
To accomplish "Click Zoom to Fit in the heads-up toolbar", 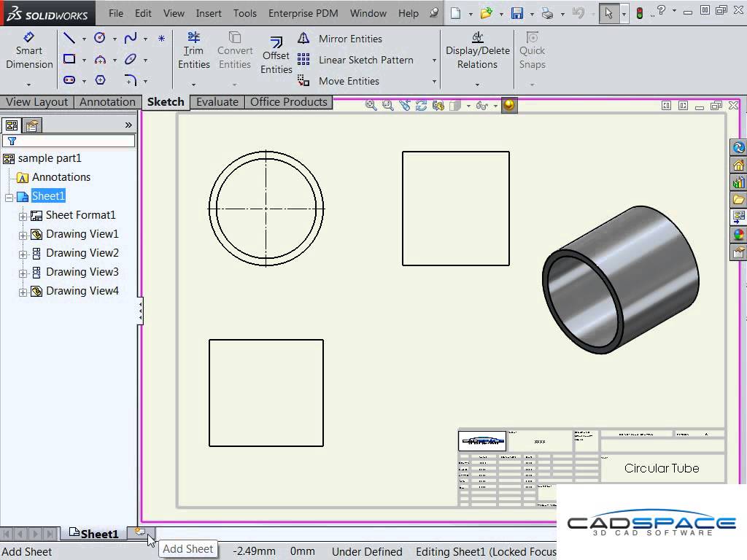I will 371,105.
